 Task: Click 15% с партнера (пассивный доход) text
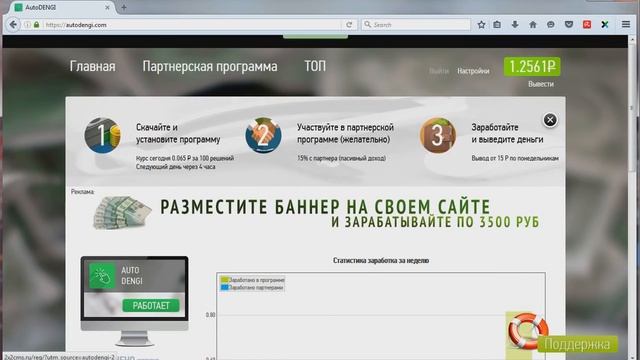tap(341, 158)
